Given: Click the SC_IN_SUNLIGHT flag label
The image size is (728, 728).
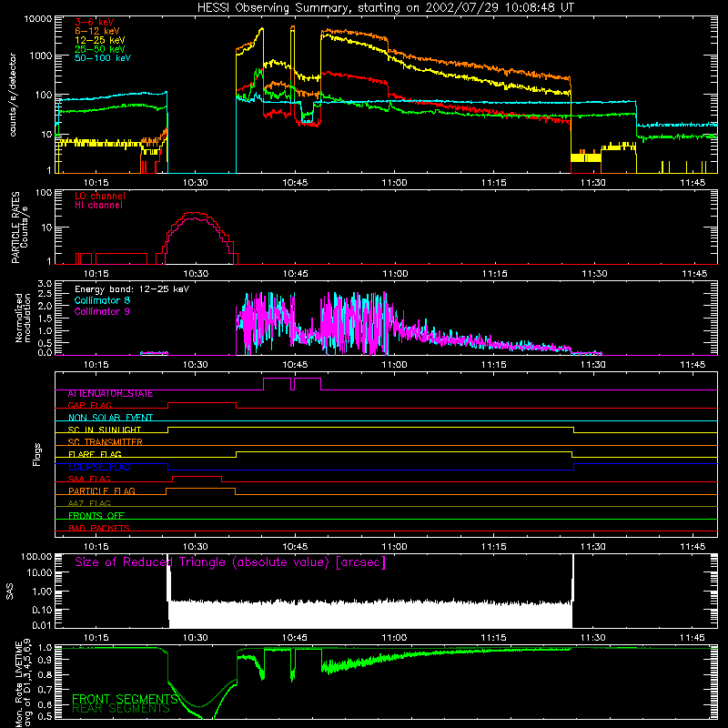Looking at the screenshot, I should pyautogui.click(x=105, y=430).
